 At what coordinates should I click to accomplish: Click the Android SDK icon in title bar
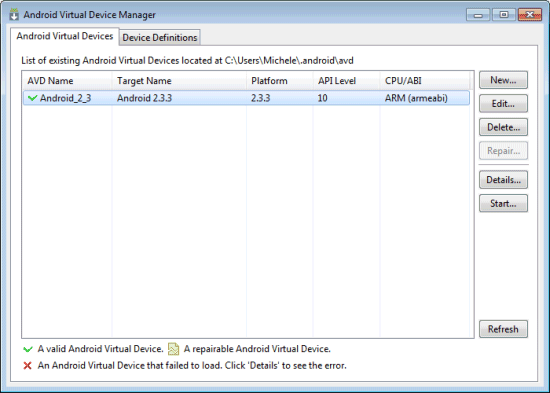coord(14,14)
